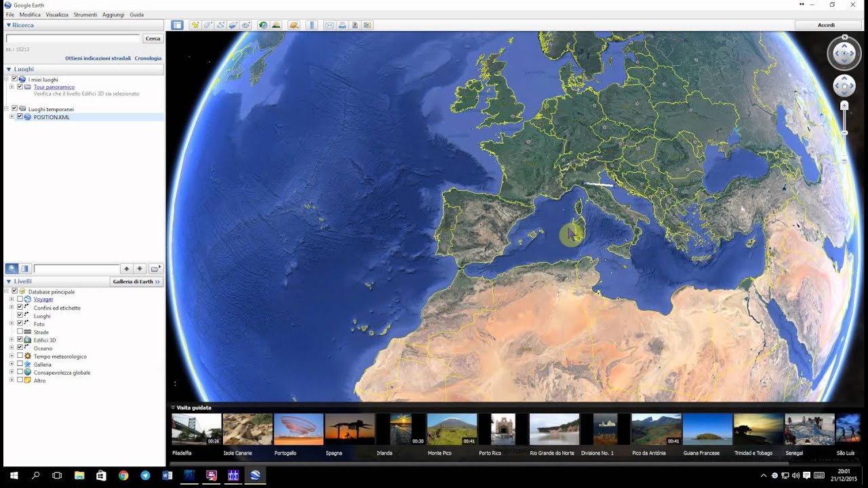This screenshot has height=488, width=868.
Task: Enable the Tempo meteorologico checkbox
Action: 20,357
